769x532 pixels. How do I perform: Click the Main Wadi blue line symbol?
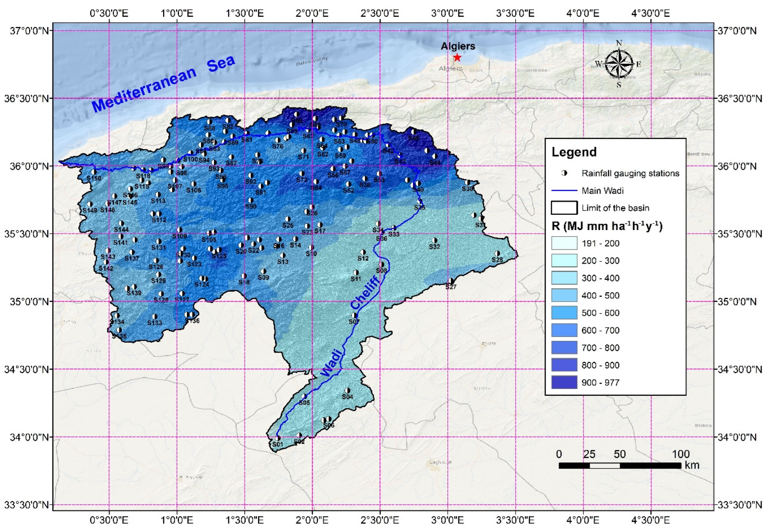pyautogui.click(x=564, y=191)
